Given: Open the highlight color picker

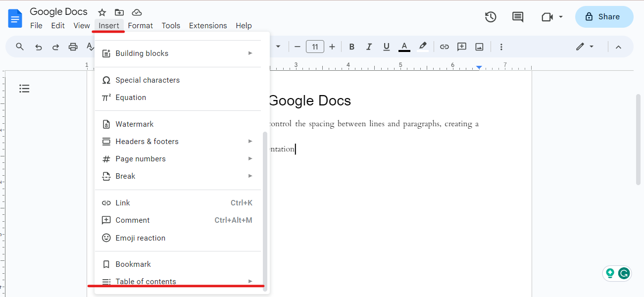Looking at the screenshot, I should [422, 47].
